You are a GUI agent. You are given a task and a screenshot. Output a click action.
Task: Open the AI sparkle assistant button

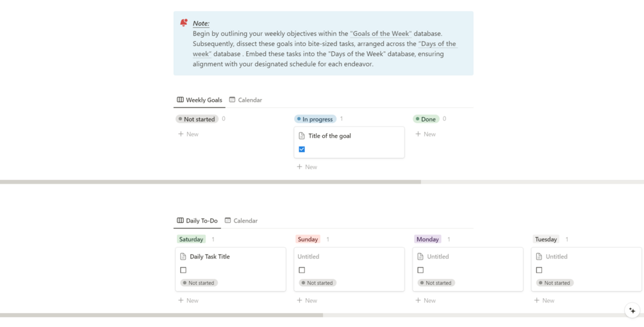point(632,310)
